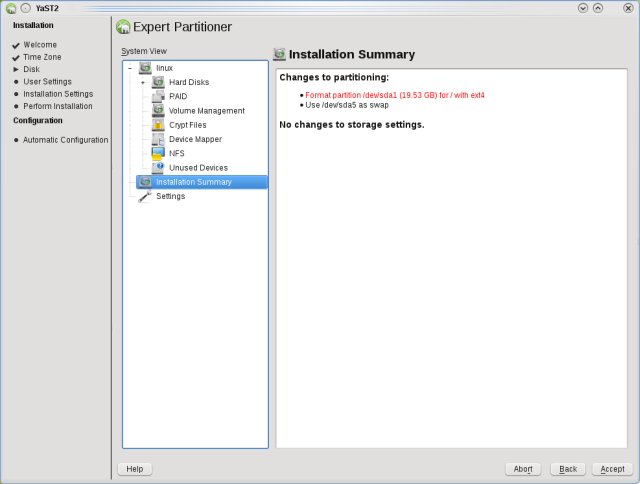The width and height of the screenshot is (640, 484).
Task: Click the Disk step in the sidebar
Action: 31,69
